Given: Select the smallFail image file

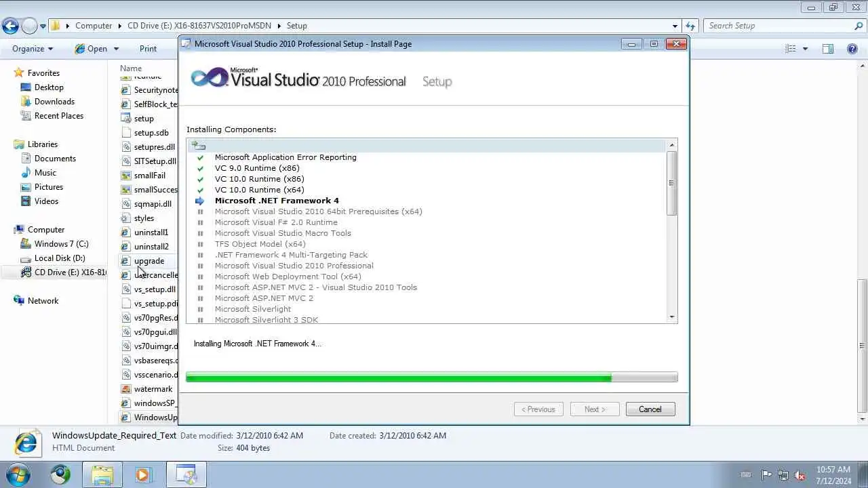Looking at the screenshot, I should click(149, 175).
